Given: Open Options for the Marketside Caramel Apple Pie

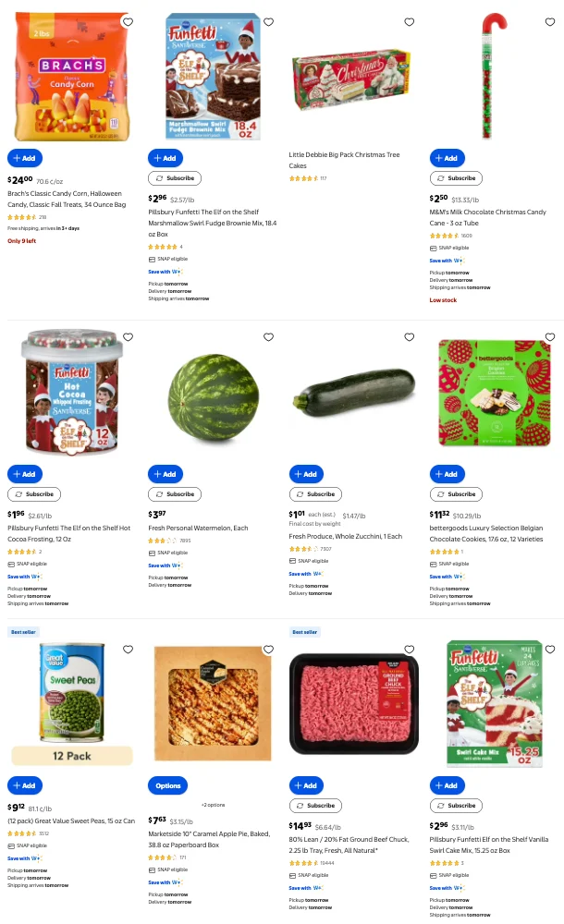Looking at the screenshot, I should point(167,785).
